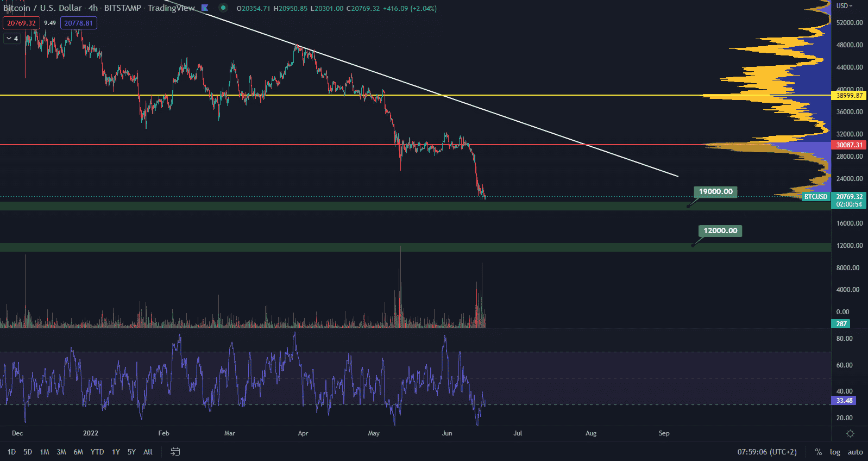
Task: Click the blue buy price 20778.81 button
Action: pyautogui.click(x=79, y=23)
